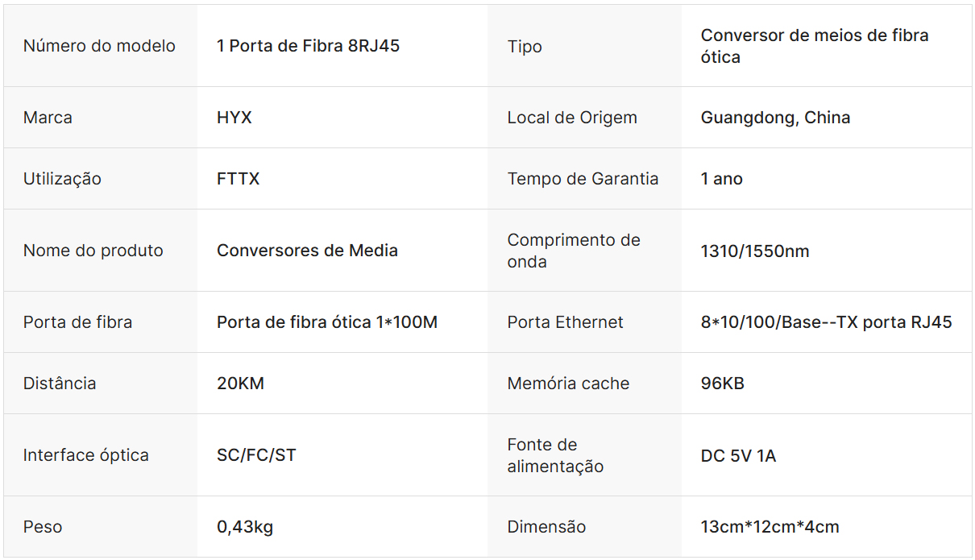Viewport: 975px width, 560px height.
Task: Select the "1 ano" warranty value
Action: tap(722, 179)
